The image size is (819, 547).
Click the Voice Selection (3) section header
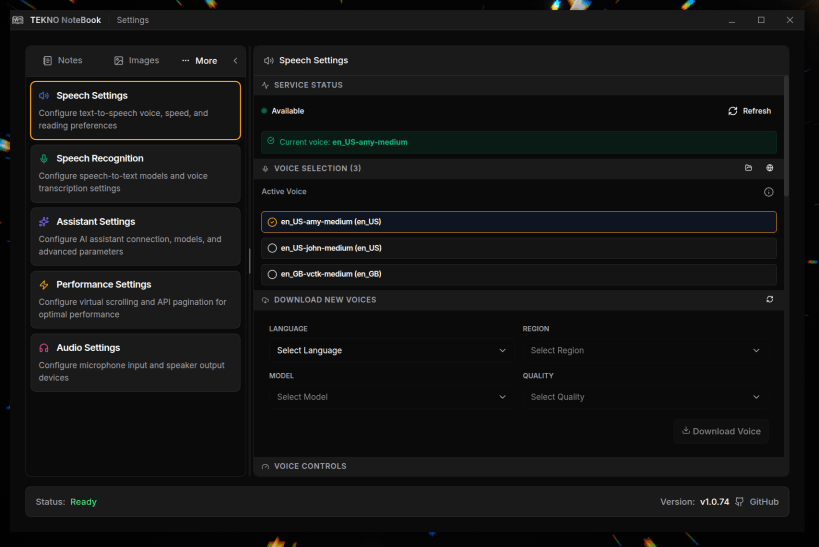point(519,168)
